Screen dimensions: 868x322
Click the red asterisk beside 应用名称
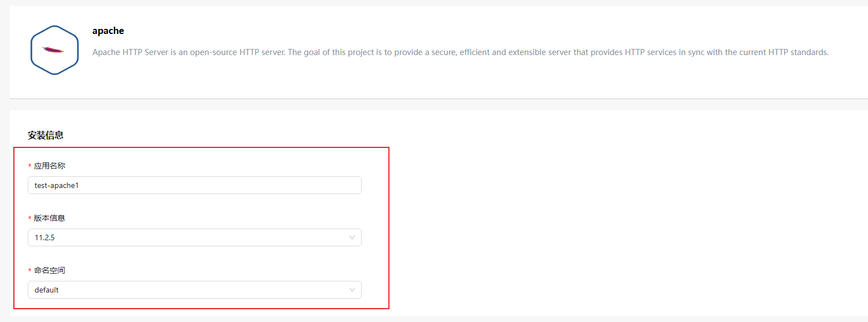(x=29, y=166)
